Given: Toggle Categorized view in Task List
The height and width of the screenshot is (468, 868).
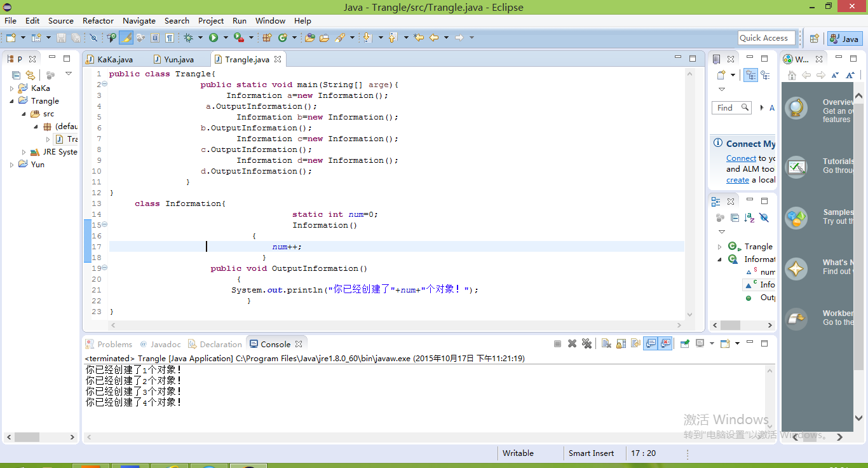Looking at the screenshot, I should pos(750,75).
